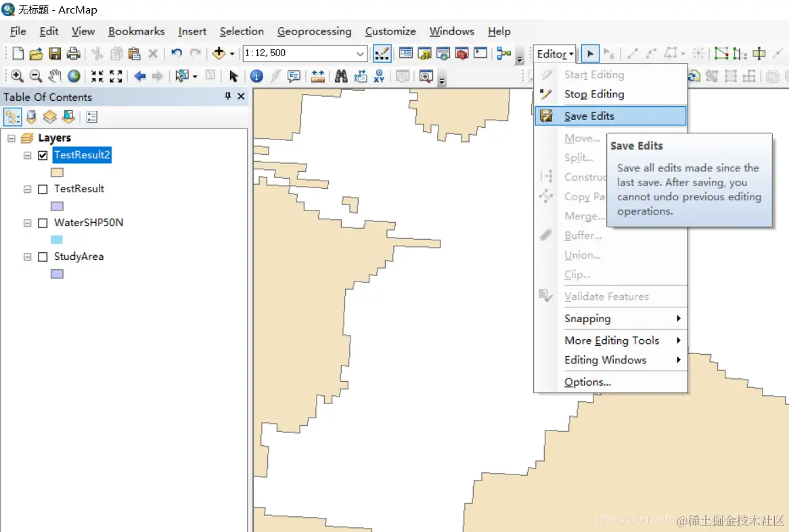
Task: Collapse the TestResult layer legend
Action: click(x=27, y=190)
